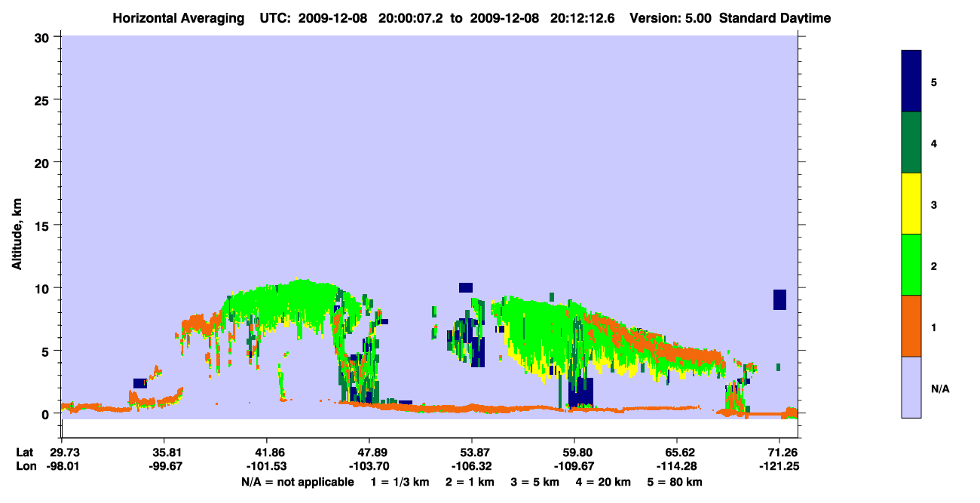The width and height of the screenshot is (980, 503).
Task: Click the longitude value -98.01
Action: point(62,466)
